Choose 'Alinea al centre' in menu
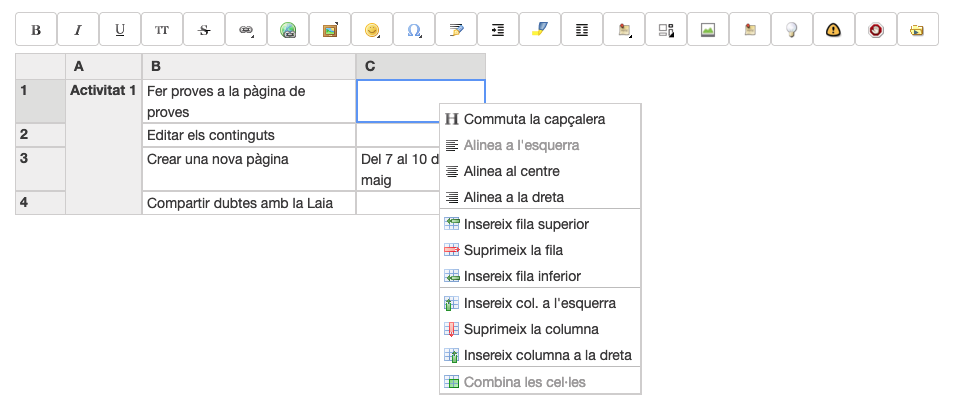The height and width of the screenshot is (418, 957). point(511,171)
